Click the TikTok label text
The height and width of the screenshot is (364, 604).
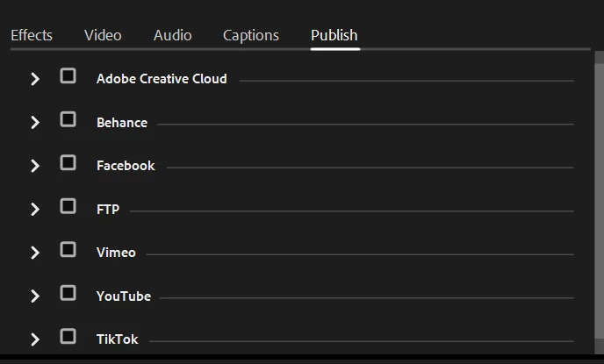(117, 339)
